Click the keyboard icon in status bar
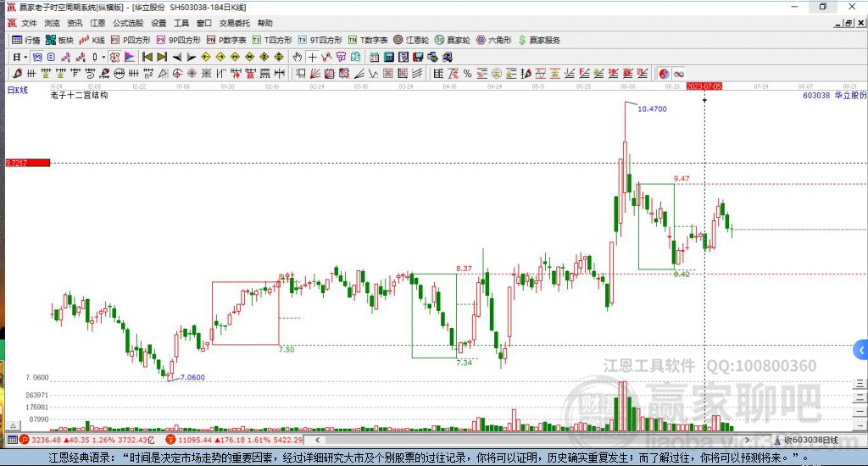 click(12, 440)
